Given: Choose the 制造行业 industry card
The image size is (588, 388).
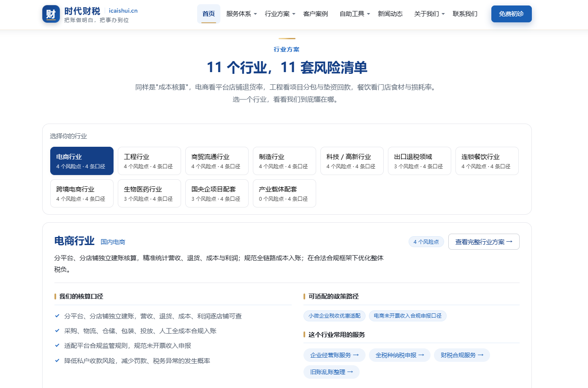Looking at the screenshot, I should tap(285, 161).
